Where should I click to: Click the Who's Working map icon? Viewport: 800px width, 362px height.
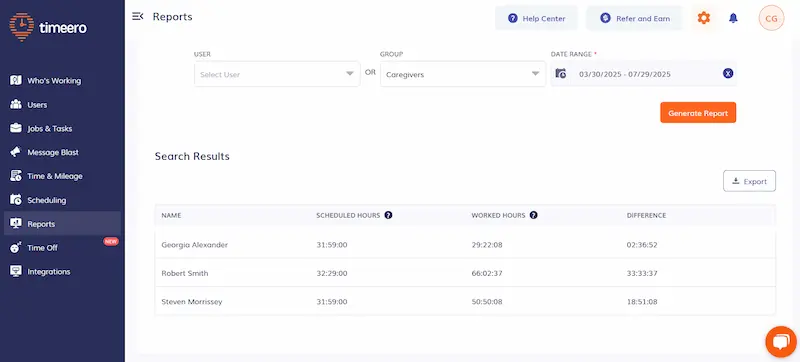[16, 81]
